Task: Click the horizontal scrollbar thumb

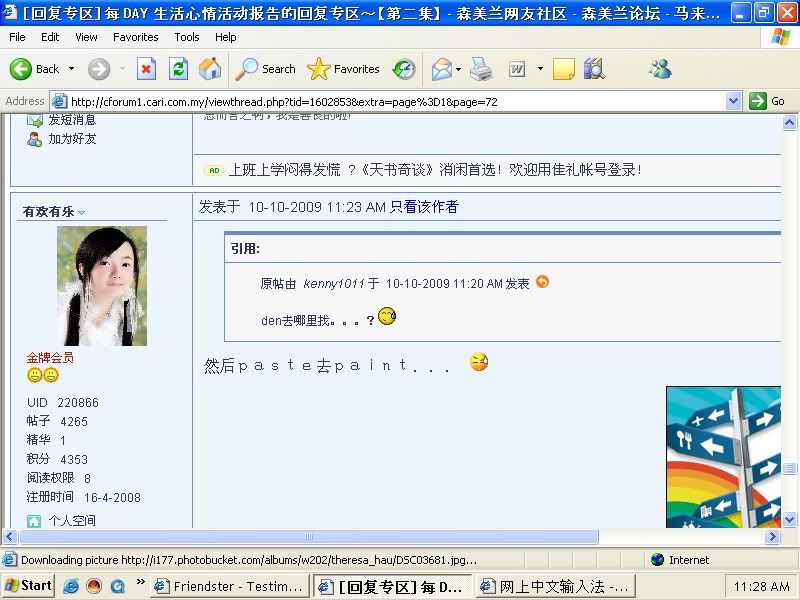Action: pyautogui.click(x=309, y=537)
